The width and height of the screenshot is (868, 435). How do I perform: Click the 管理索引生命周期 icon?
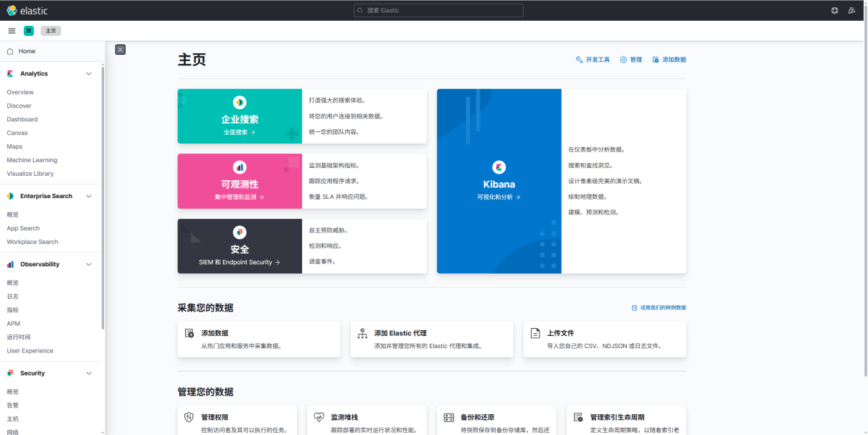pos(578,417)
